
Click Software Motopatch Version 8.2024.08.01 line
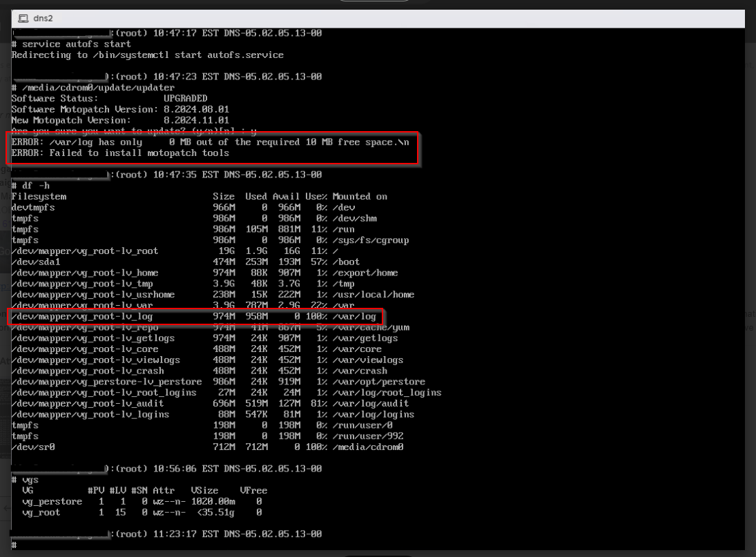(x=120, y=109)
